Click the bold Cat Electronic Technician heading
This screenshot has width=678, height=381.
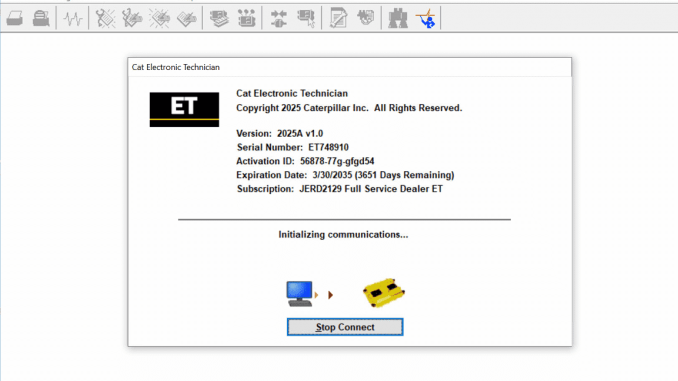tap(292, 93)
